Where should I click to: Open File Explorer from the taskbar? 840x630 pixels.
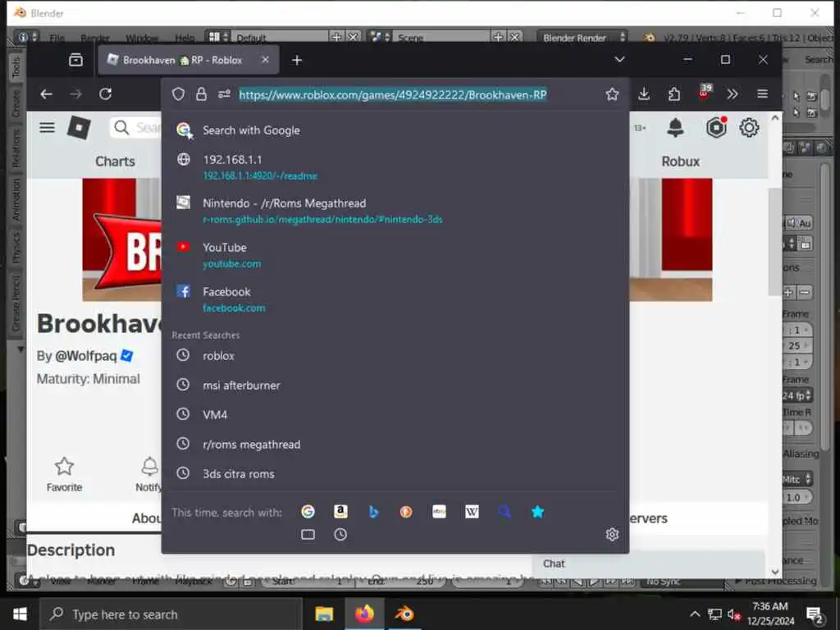323,614
